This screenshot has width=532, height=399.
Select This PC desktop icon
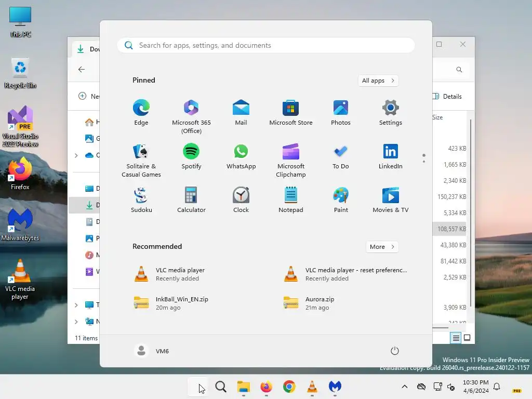point(20,22)
